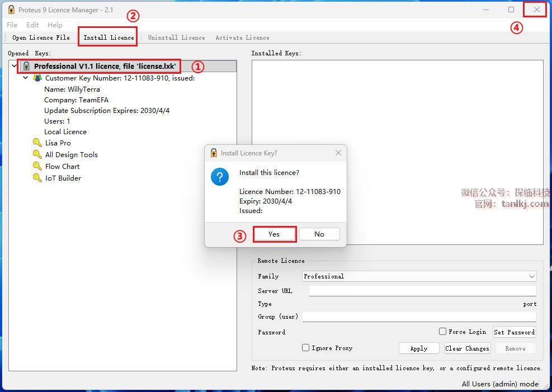Click the users icon beside Customer Key Number
The image size is (552, 392).
pos(37,78)
